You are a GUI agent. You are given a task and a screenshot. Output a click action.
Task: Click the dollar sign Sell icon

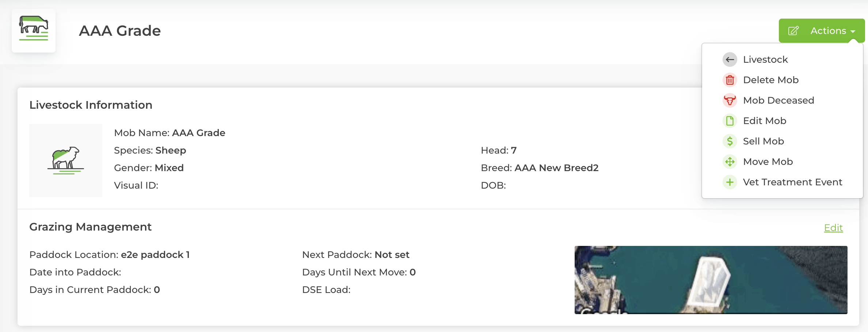[x=730, y=141]
